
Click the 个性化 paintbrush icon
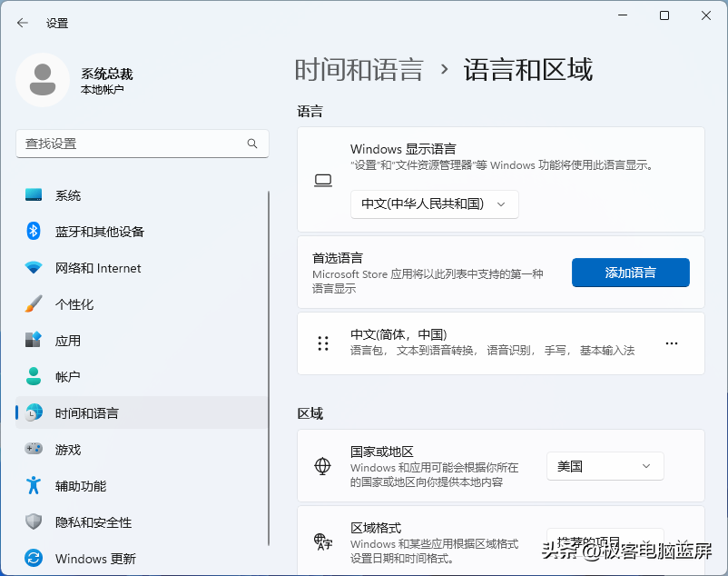(34, 303)
